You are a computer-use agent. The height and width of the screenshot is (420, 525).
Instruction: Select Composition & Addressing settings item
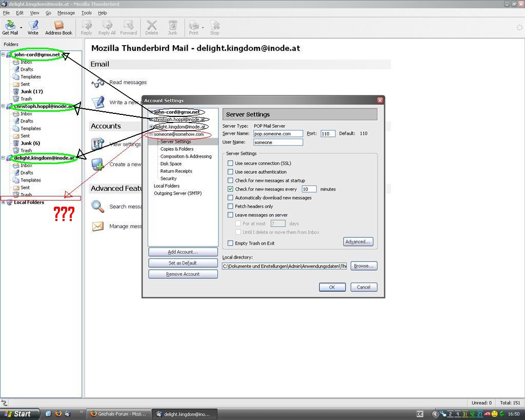coord(186,156)
